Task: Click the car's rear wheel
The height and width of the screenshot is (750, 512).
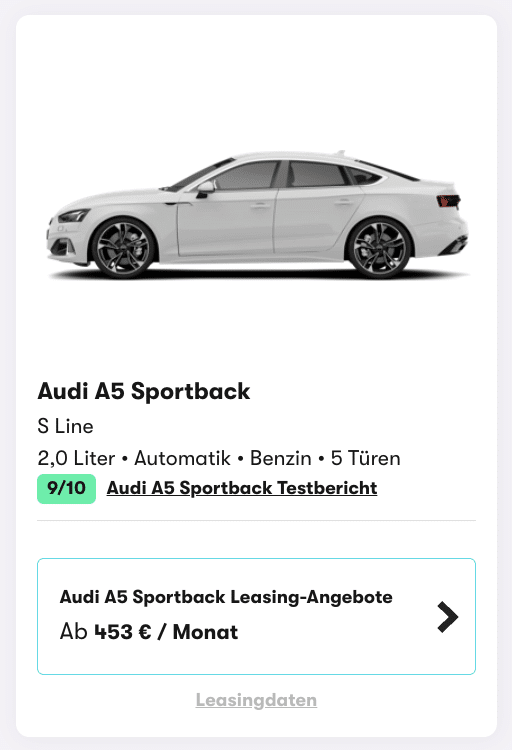Action: pyautogui.click(x=379, y=248)
